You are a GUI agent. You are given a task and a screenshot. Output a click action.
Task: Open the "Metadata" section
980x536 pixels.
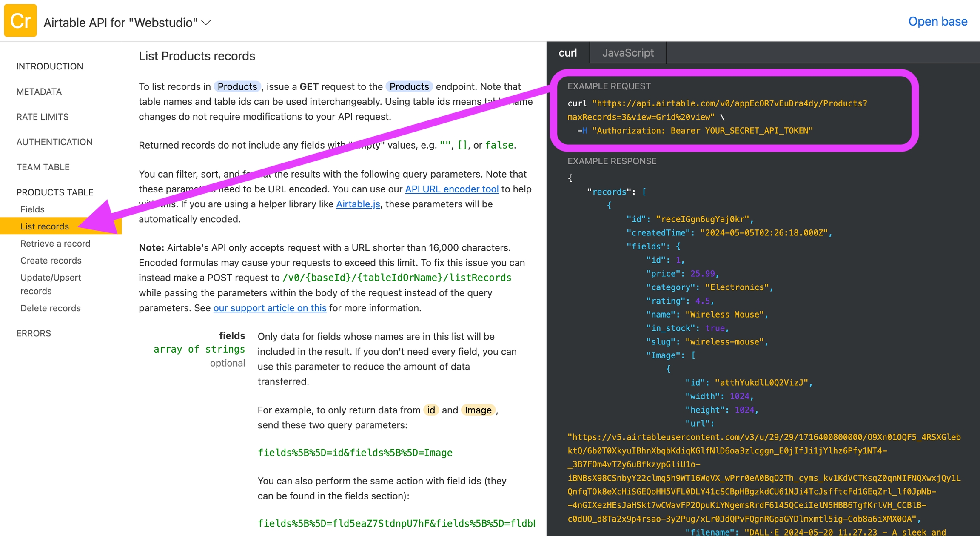39,91
